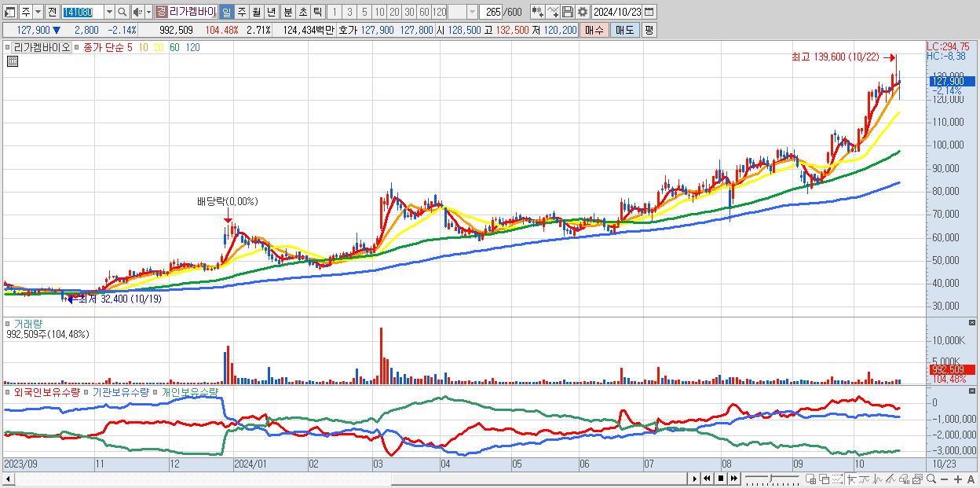Zoom chart with bottom magnifier icon
Screen dimensions: 980x488
click(x=931, y=479)
